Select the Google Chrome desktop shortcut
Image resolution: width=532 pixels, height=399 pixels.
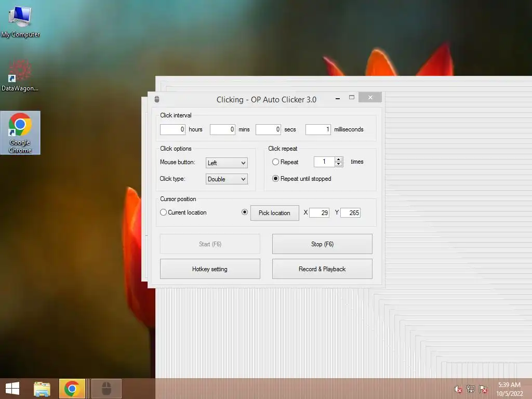pyautogui.click(x=20, y=132)
